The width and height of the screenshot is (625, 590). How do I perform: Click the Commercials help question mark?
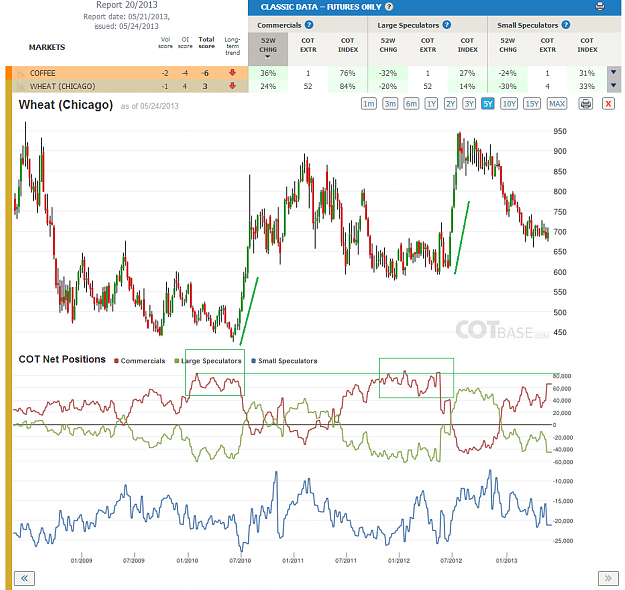click(309, 25)
